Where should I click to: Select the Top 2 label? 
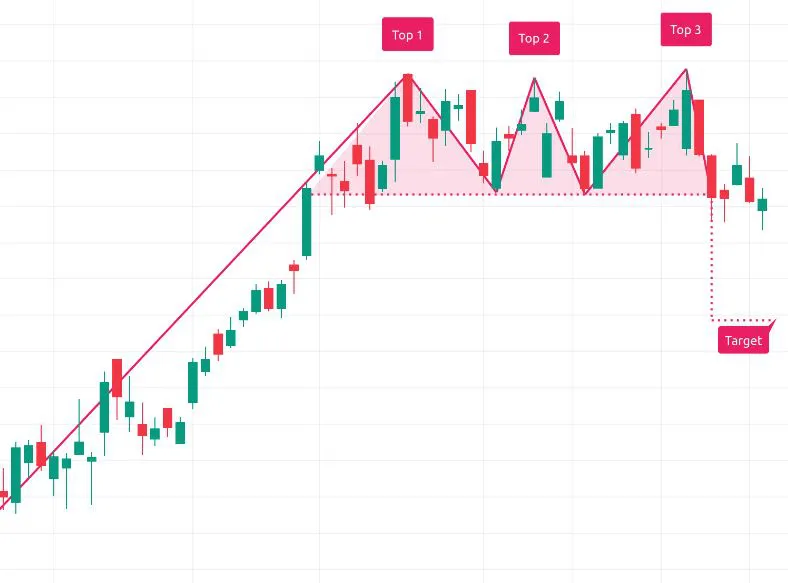[x=534, y=39]
